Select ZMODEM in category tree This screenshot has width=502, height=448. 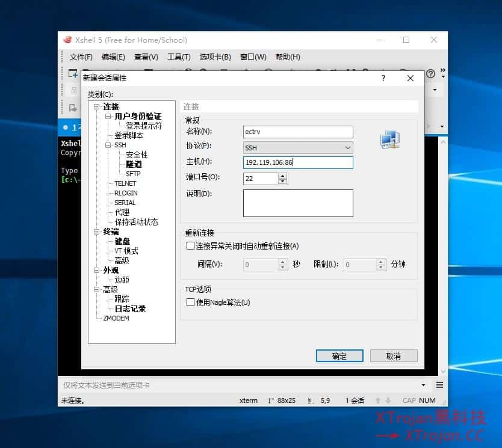[x=116, y=318]
